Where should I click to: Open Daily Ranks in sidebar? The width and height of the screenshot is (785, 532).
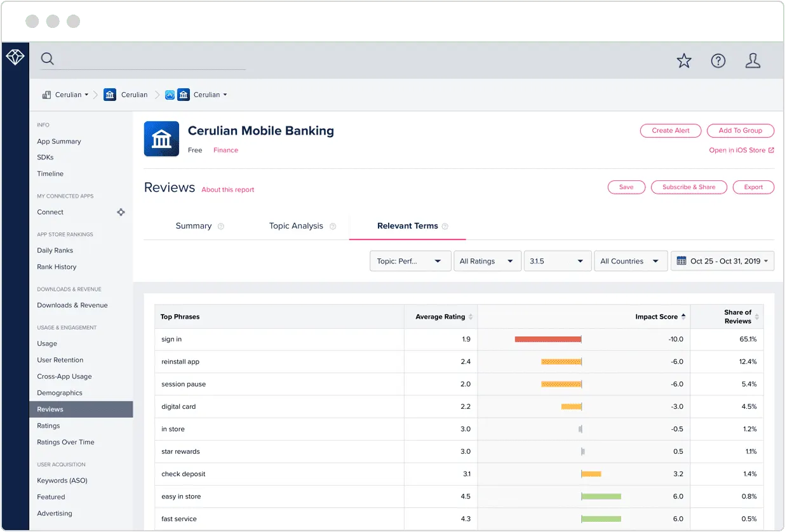click(55, 251)
